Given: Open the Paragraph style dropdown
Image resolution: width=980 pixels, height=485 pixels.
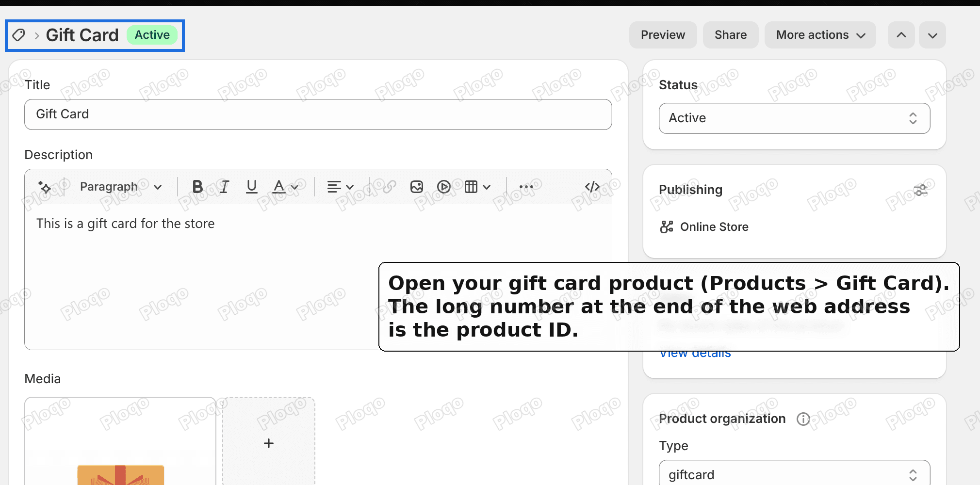Looking at the screenshot, I should coord(121,187).
